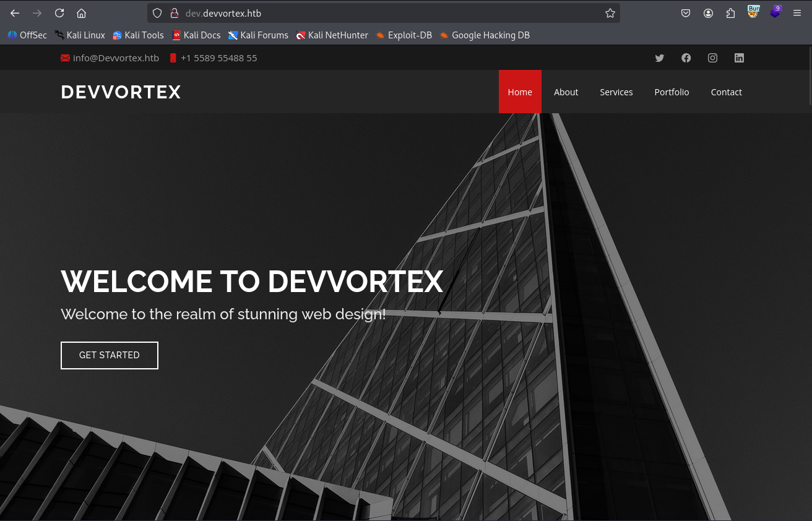This screenshot has height=521, width=812.
Task: Bookmark this page with the star icon
Action: tap(610, 13)
